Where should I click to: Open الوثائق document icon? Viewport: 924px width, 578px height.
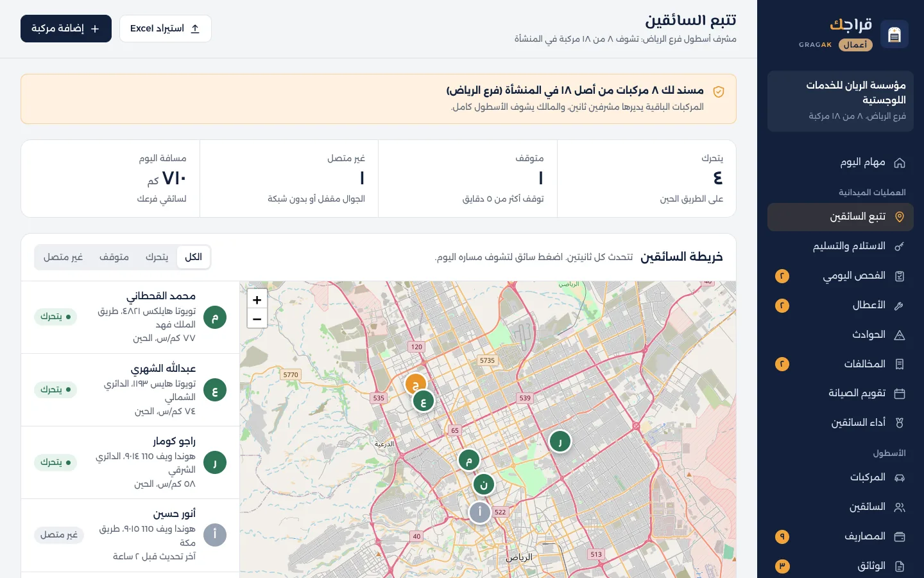900,566
